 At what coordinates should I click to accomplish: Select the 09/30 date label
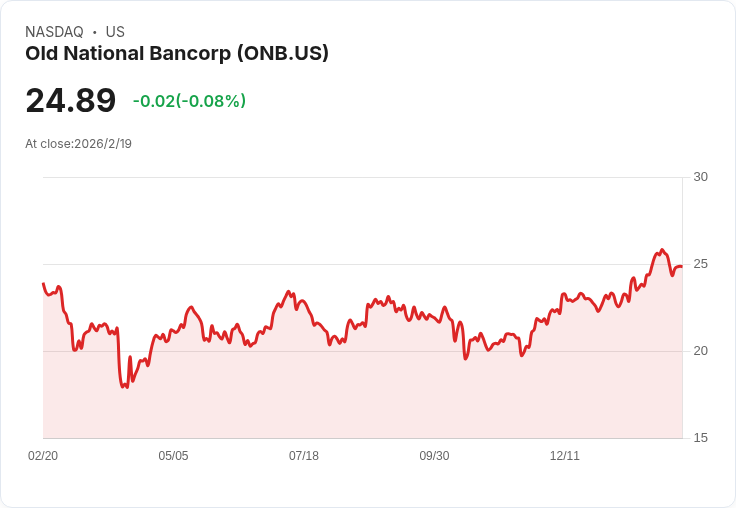(434, 456)
